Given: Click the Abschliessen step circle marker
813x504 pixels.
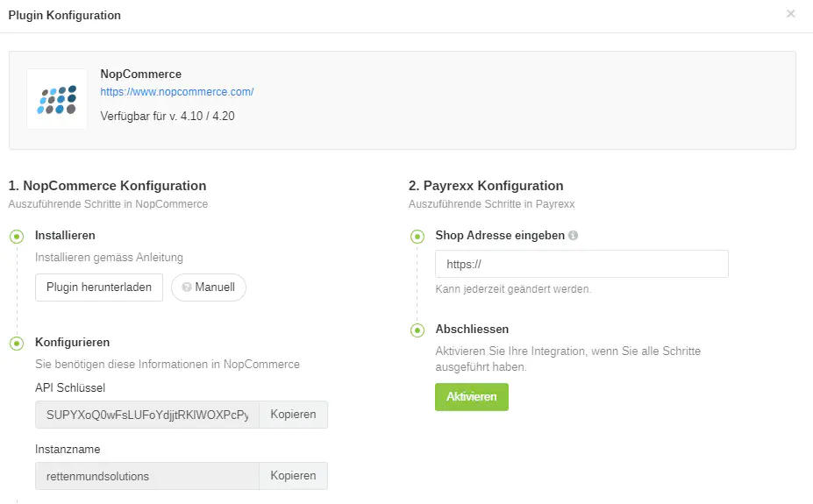Looking at the screenshot, I should click(x=417, y=330).
